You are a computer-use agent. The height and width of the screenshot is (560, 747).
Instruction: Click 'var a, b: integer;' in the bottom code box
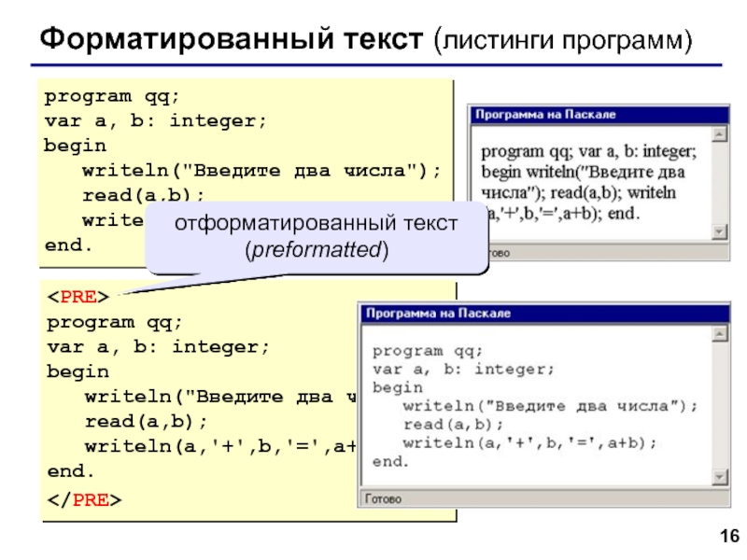(x=158, y=346)
